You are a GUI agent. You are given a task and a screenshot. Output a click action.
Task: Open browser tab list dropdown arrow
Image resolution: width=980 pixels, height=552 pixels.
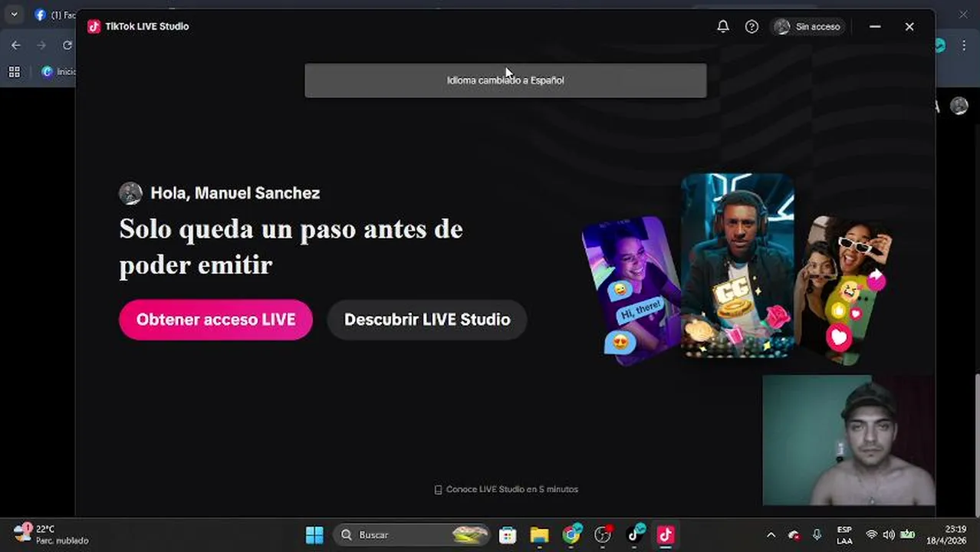tap(14, 15)
